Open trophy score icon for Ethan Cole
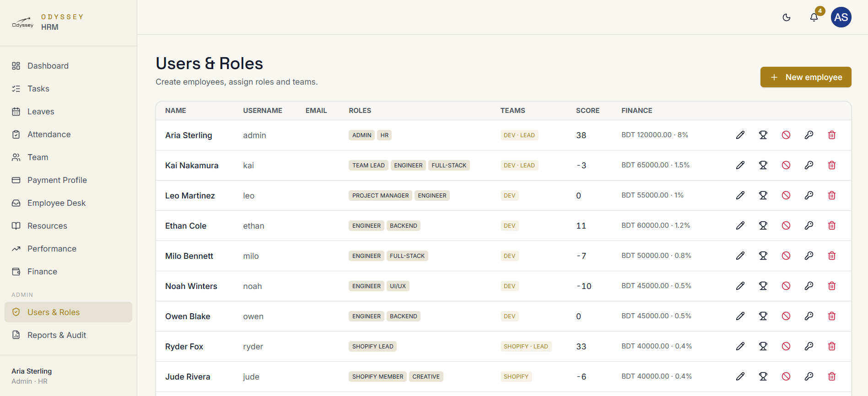This screenshot has width=868, height=396. coord(763,225)
